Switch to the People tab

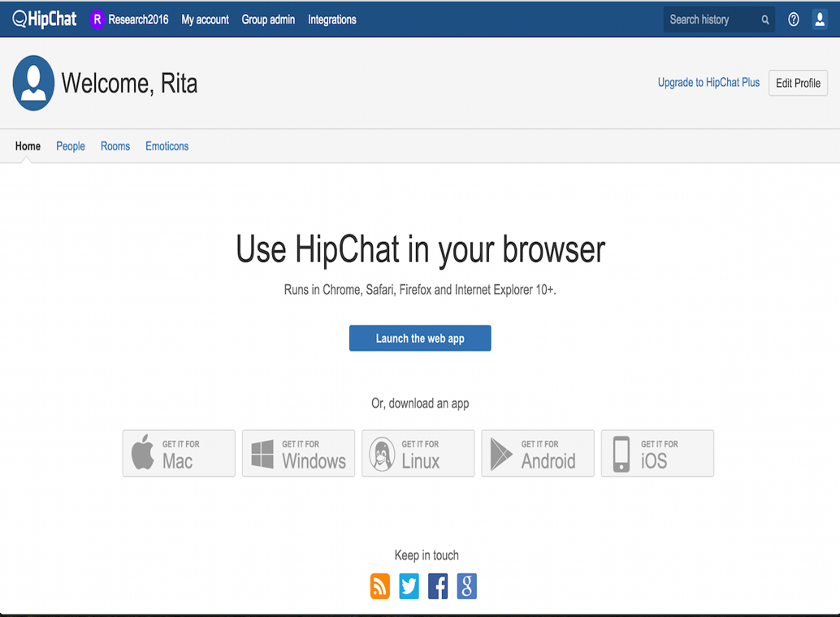[71, 146]
